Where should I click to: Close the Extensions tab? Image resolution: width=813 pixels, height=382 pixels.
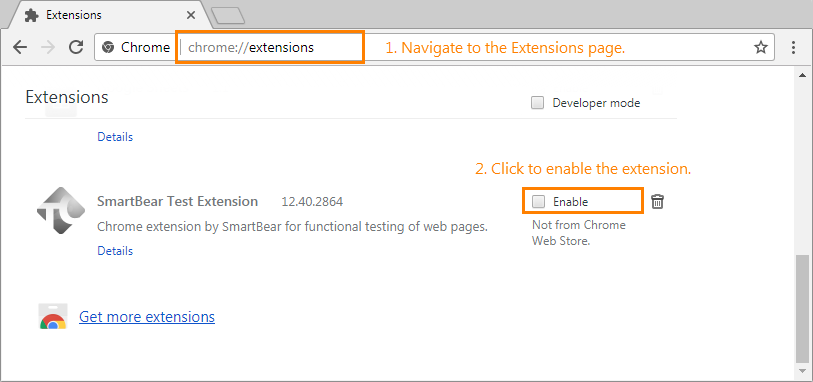click(191, 16)
